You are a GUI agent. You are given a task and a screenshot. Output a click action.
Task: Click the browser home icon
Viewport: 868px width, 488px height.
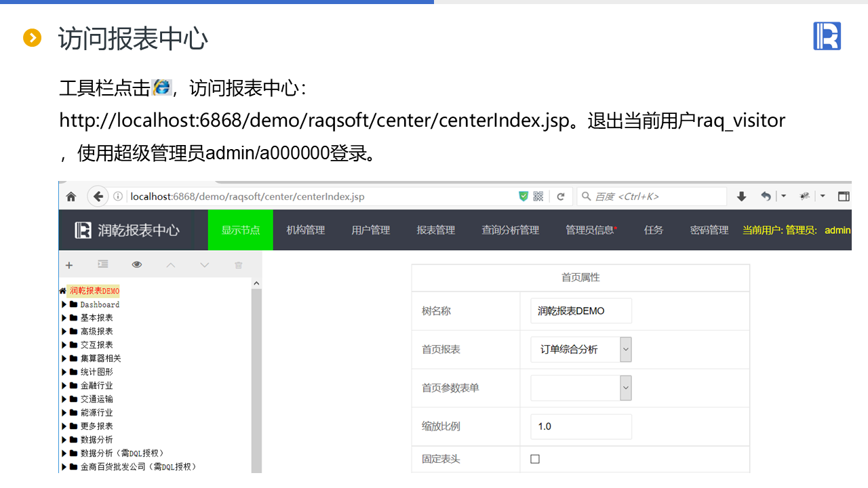[71, 197]
